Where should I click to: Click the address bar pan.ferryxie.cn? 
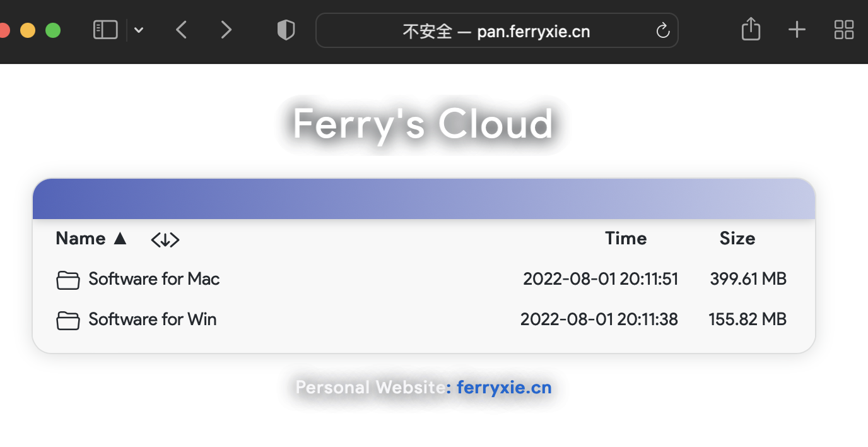pyautogui.click(x=496, y=31)
